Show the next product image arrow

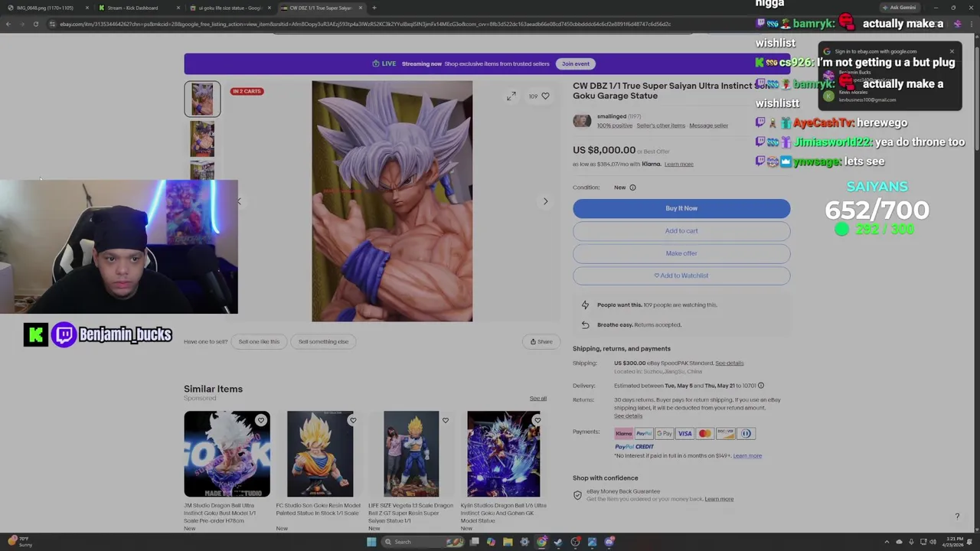pos(545,201)
